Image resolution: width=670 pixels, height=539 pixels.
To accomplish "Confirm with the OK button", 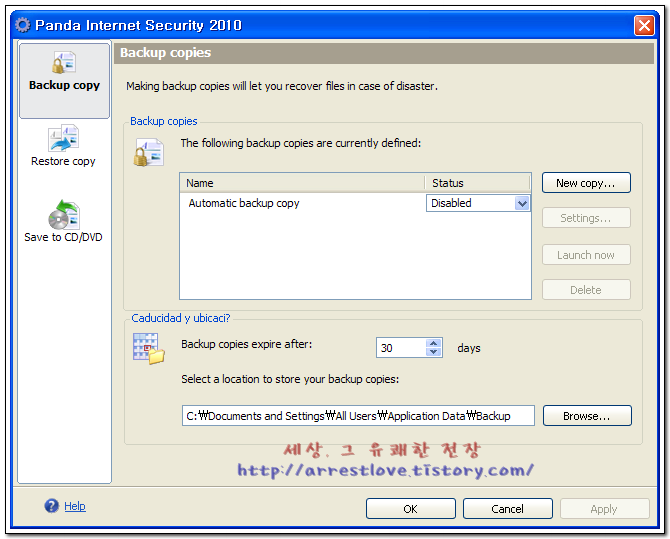I will [411, 509].
